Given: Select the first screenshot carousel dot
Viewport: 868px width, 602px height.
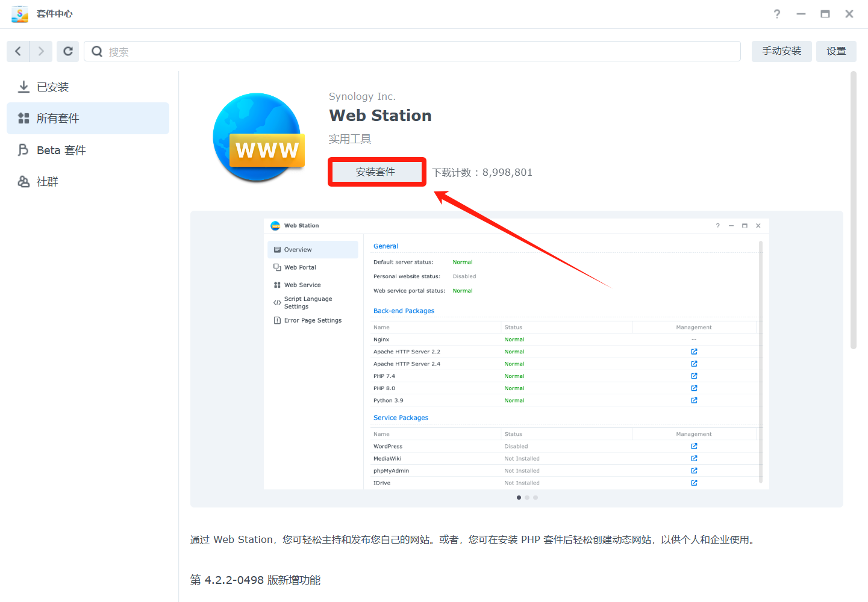Looking at the screenshot, I should pos(519,497).
